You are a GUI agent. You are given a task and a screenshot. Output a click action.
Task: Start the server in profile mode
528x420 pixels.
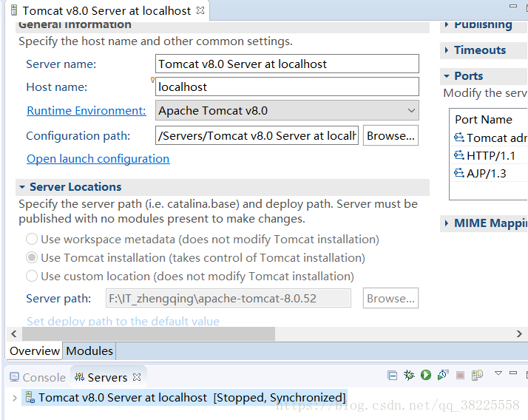443,375
